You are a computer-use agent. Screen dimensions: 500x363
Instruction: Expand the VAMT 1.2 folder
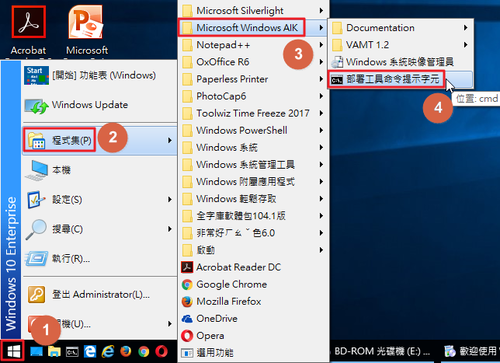401,45
